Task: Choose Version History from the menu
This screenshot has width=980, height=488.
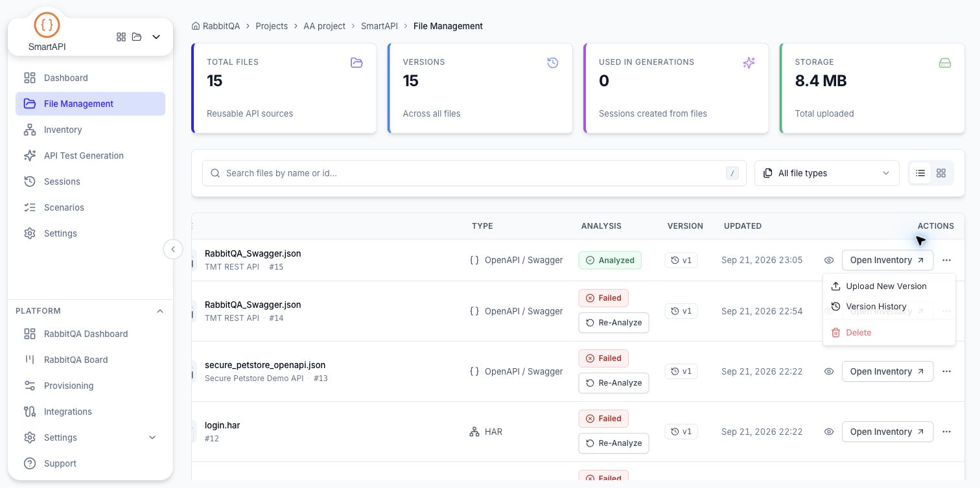Action: (x=889, y=307)
